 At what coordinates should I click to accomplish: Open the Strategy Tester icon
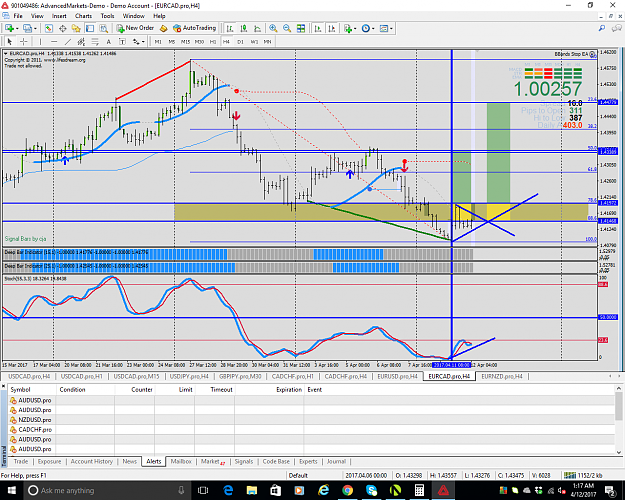[104, 28]
